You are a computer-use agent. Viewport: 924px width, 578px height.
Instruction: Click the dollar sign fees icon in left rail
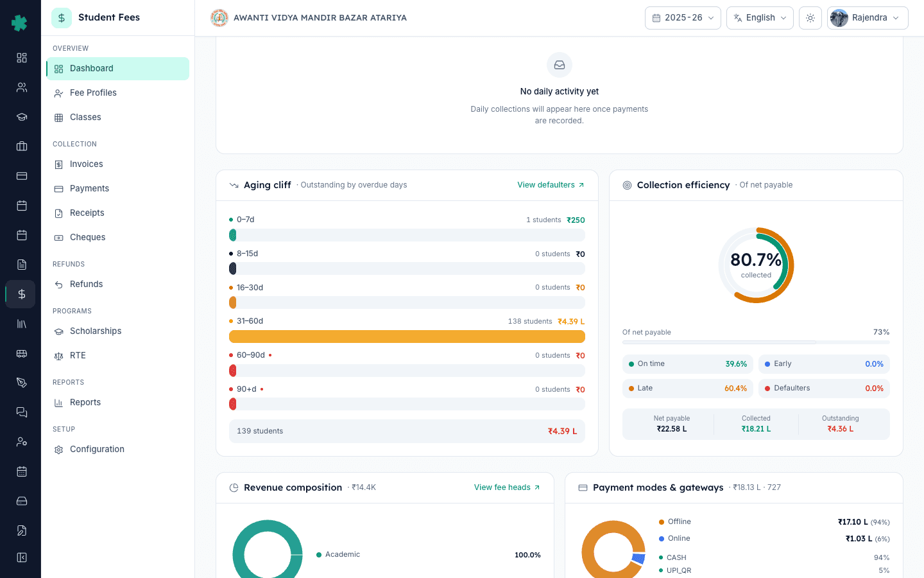(21, 294)
